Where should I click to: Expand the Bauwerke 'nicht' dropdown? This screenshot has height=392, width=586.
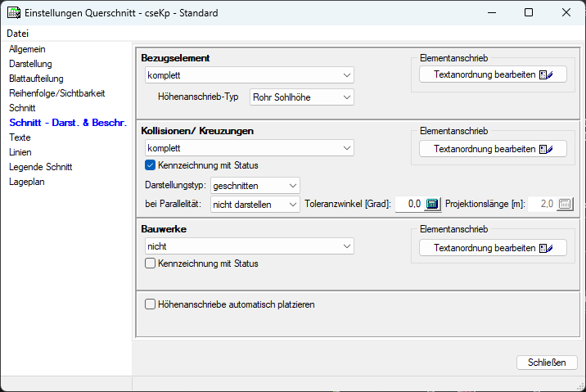coord(249,246)
